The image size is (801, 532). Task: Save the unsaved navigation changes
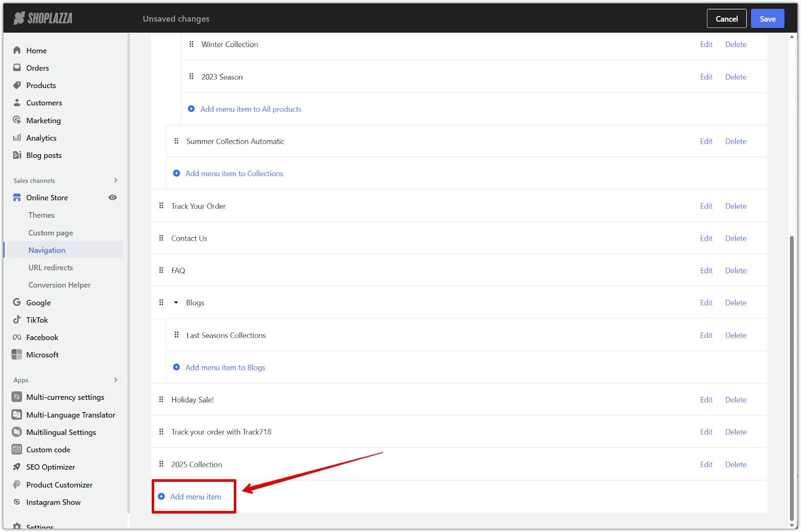(767, 19)
